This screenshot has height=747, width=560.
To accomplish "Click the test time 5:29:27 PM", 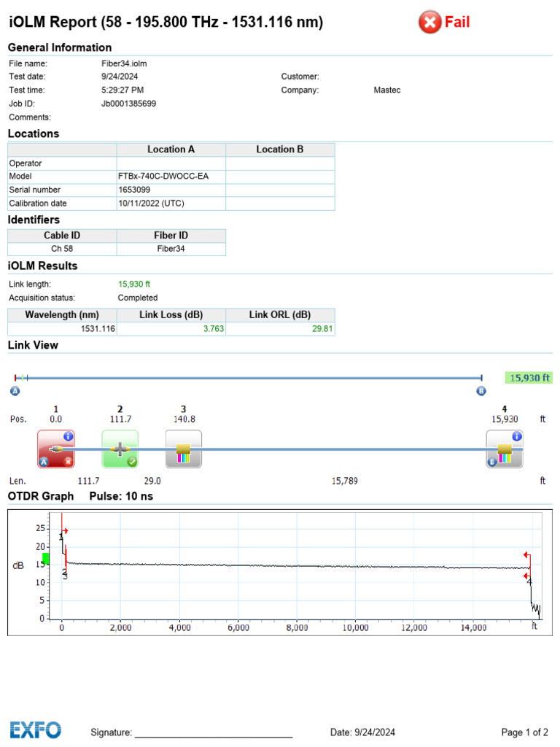I will [122, 90].
